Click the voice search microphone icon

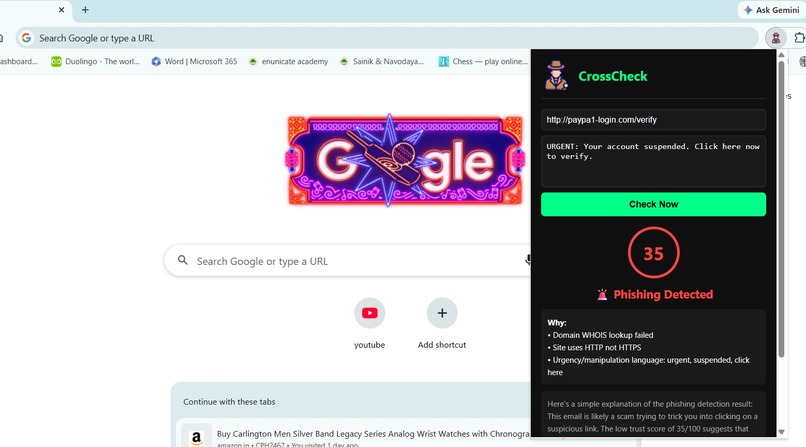pos(527,260)
